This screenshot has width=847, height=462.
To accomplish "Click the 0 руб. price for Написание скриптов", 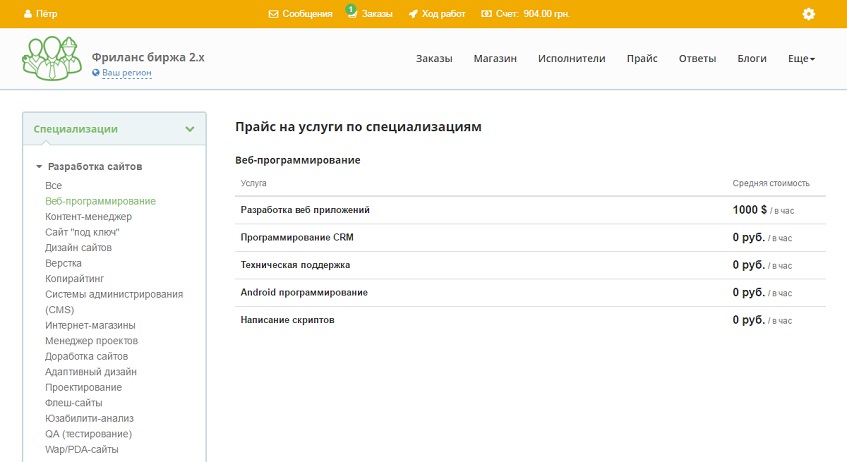I will (749, 320).
